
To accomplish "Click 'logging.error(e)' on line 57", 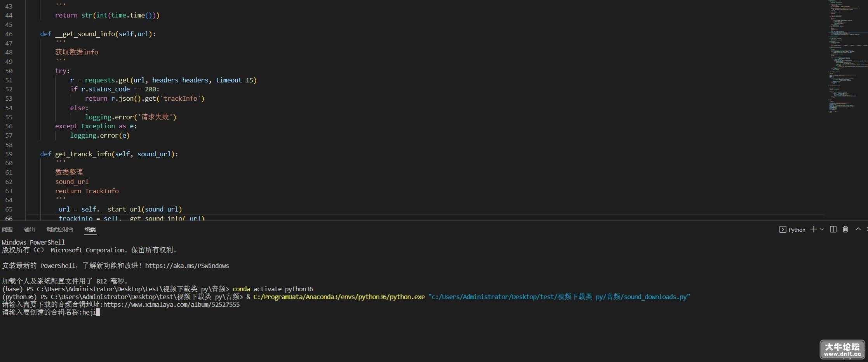I will [100, 135].
